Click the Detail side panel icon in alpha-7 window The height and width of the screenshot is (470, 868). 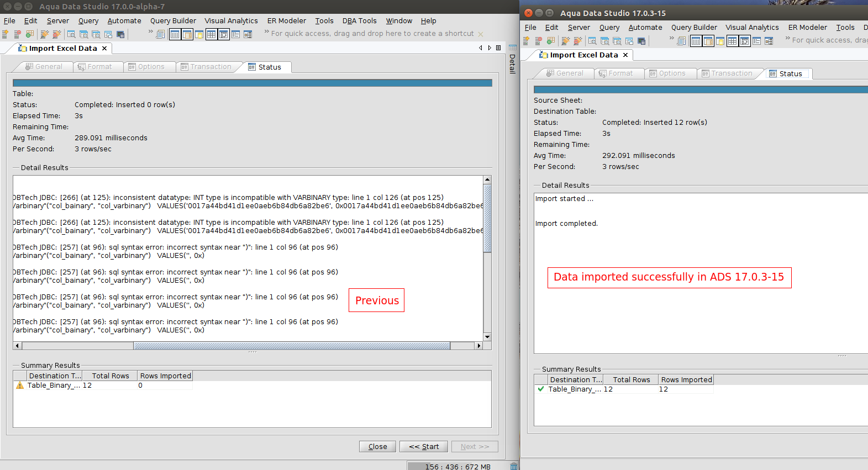click(512, 47)
